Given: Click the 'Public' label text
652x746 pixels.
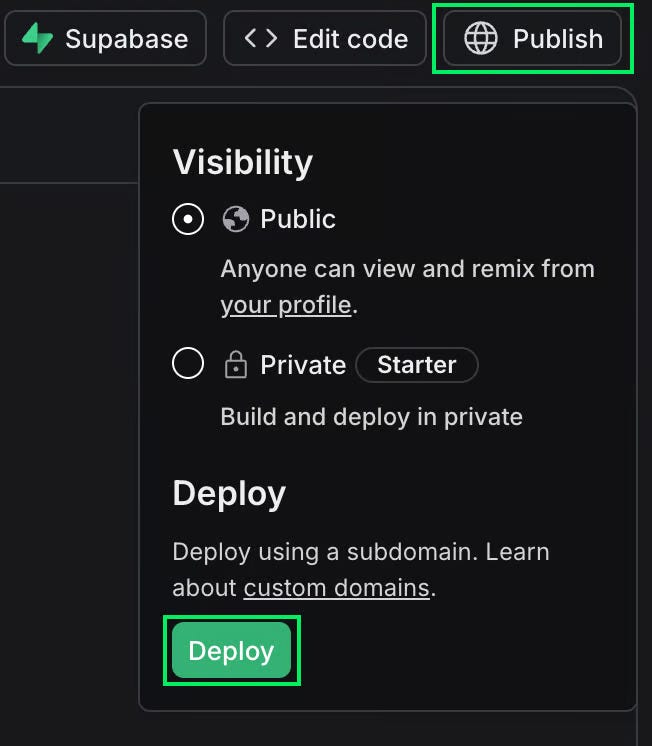Looking at the screenshot, I should (298, 219).
